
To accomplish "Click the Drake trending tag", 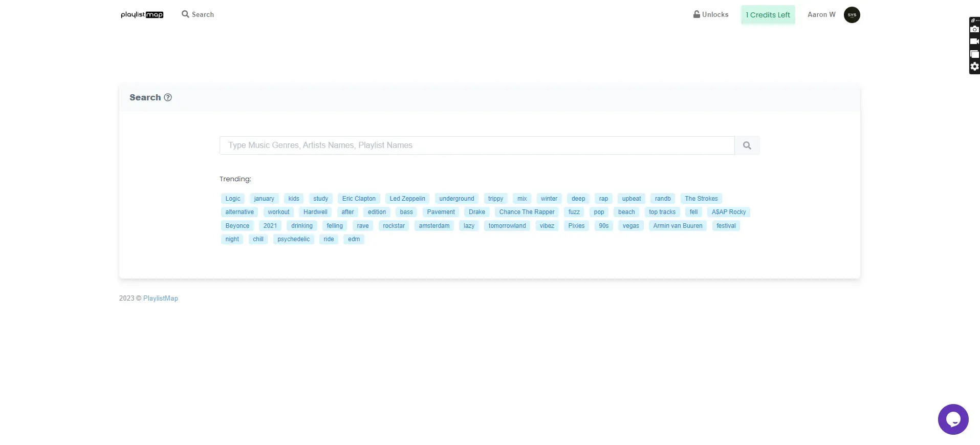I will click(x=477, y=212).
